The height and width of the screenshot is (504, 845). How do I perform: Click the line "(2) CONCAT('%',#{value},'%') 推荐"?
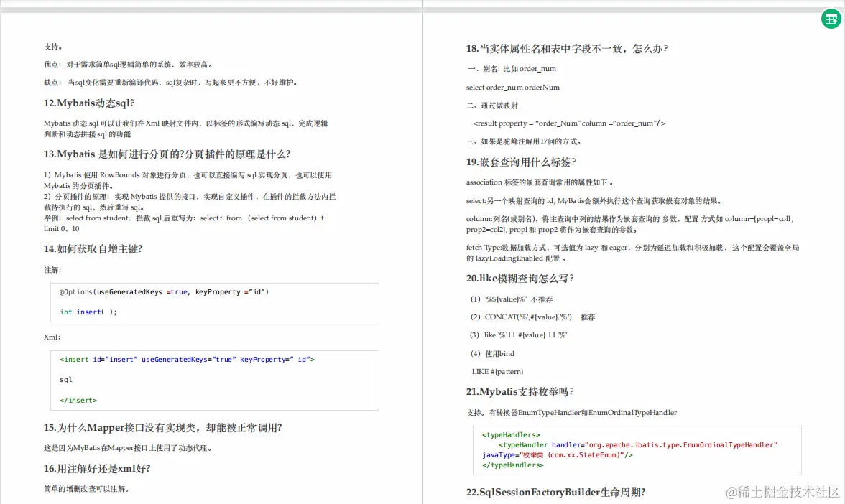532,317
